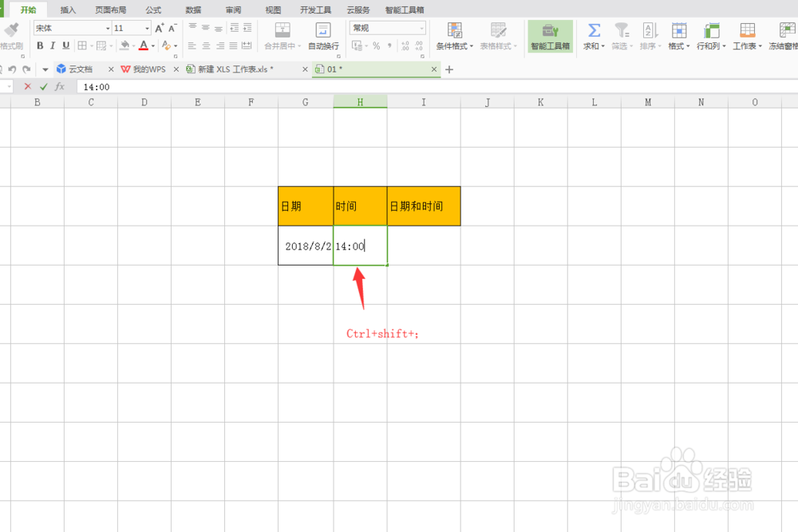Image resolution: width=798 pixels, height=532 pixels.
Task: Add new document tab with plus button
Action: 448,69
